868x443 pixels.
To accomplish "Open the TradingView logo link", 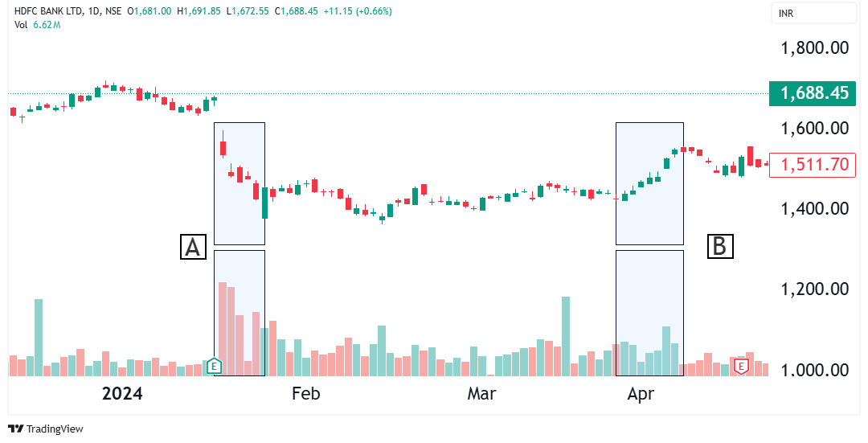I will pyautogui.click(x=45, y=429).
